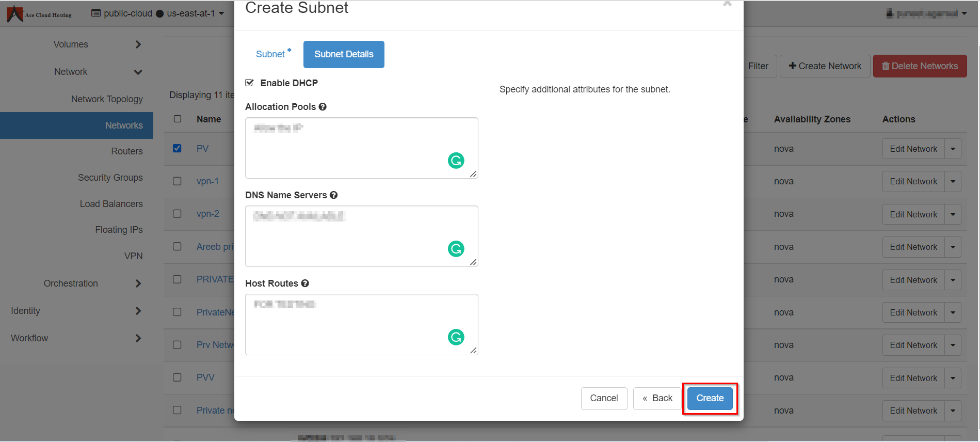Image resolution: width=980 pixels, height=442 pixels.
Task: Click Grammarly icon in Allocation Pools field
Action: [456, 161]
